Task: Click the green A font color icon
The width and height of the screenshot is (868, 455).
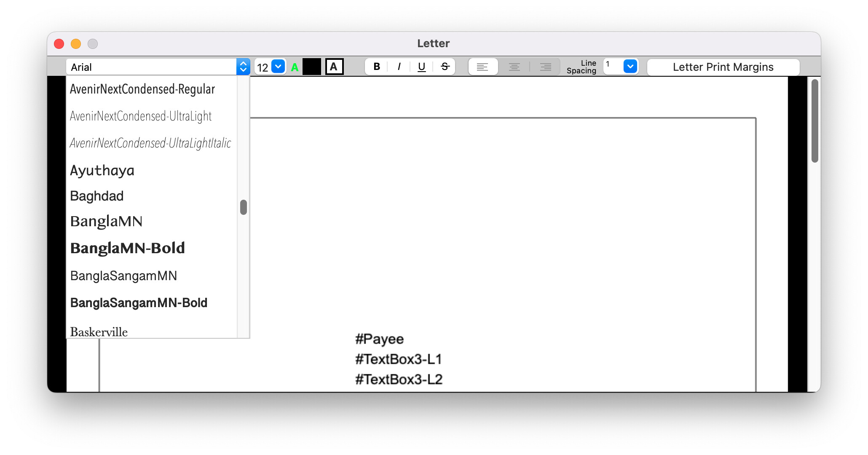Action: 295,67
